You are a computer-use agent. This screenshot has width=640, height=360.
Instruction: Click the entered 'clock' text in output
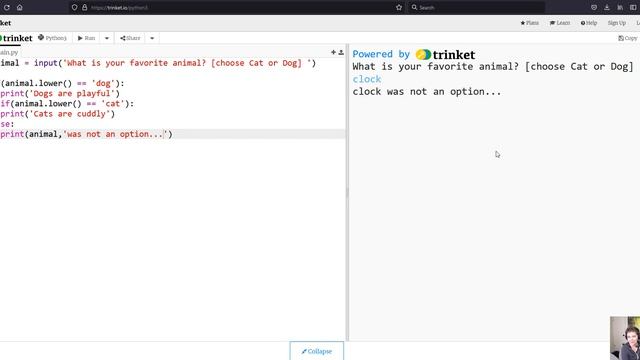[x=367, y=79]
